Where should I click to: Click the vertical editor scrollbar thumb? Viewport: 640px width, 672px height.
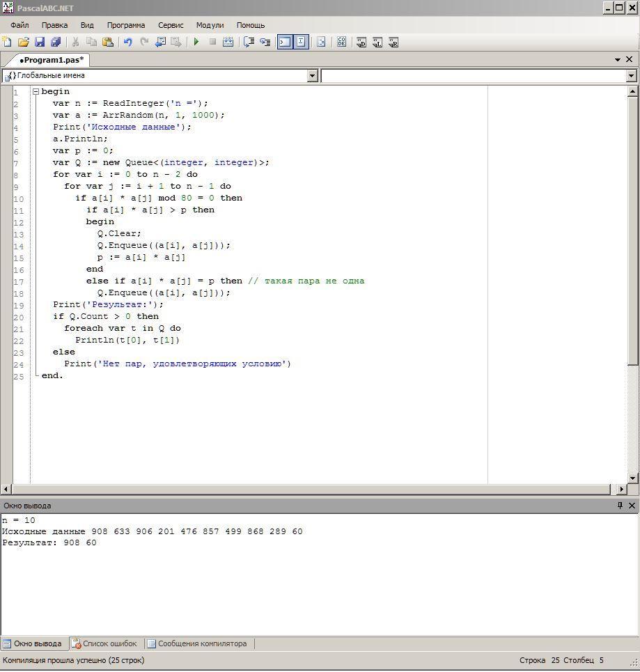[632, 230]
